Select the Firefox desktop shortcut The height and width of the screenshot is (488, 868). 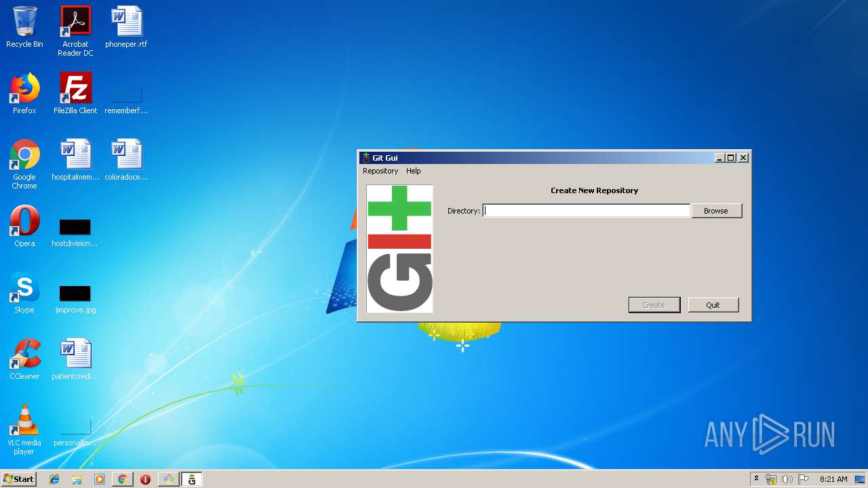[x=24, y=94]
